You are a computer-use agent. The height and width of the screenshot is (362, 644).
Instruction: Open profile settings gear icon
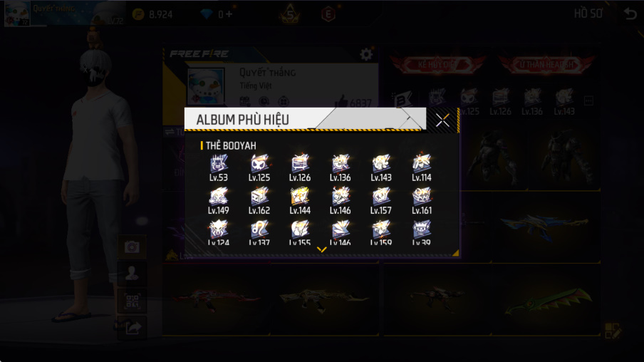(x=366, y=54)
